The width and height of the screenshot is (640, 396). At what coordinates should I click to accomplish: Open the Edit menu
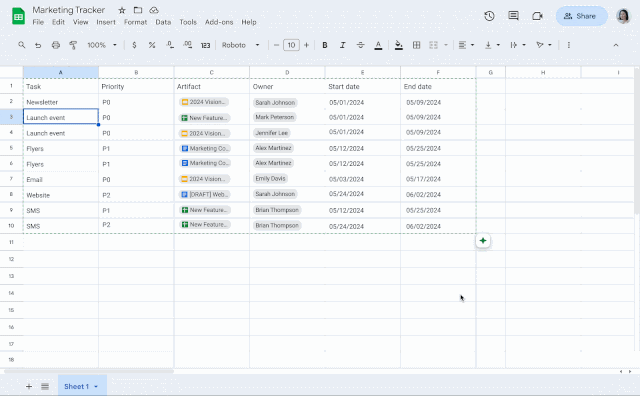tap(58, 22)
